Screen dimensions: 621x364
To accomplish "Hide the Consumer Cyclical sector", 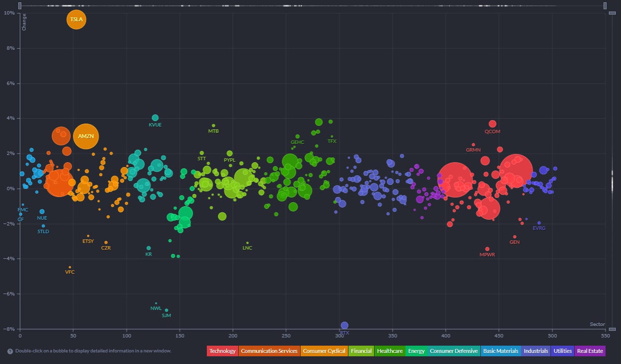I will click(324, 351).
